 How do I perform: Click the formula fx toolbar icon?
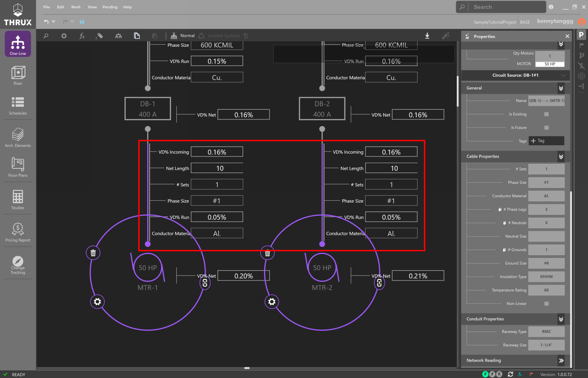[x=82, y=36]
